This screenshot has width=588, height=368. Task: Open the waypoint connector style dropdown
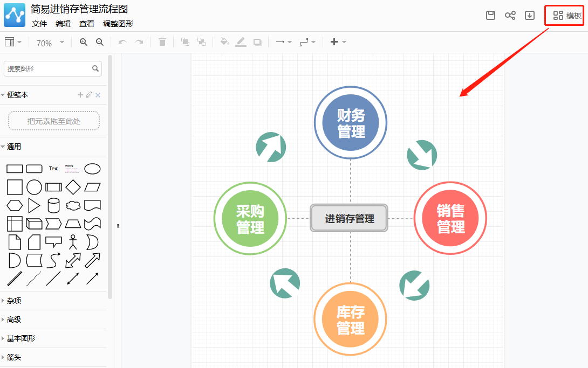coord(307,42)
